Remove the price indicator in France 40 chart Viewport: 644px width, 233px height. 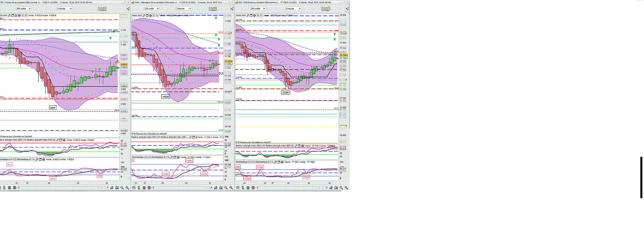pos(19,15)
